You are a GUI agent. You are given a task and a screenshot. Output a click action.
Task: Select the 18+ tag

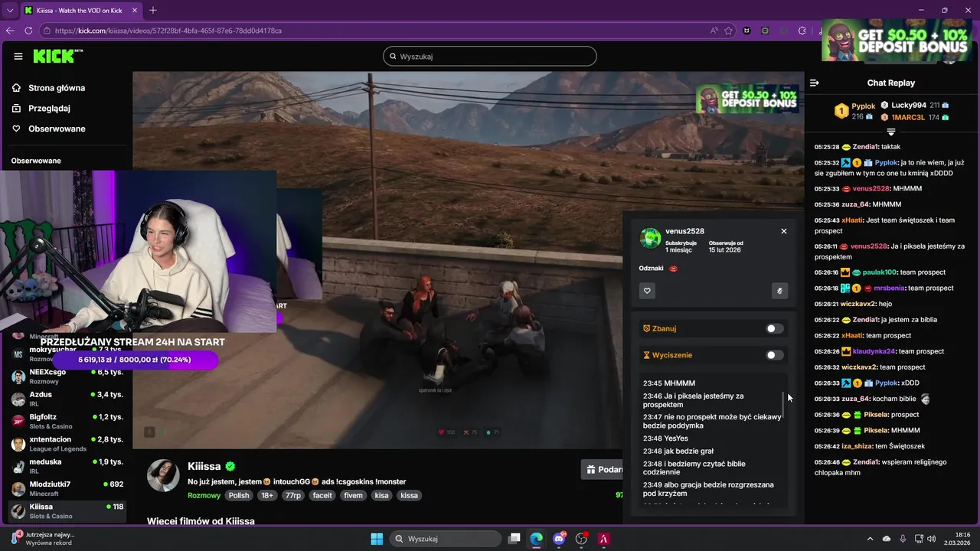(x=266, y=495)
